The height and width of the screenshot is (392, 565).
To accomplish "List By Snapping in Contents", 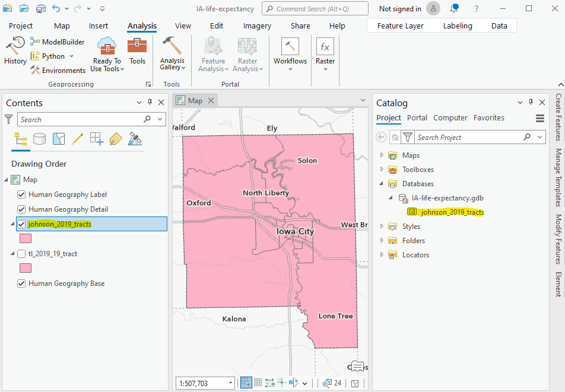I will [97, 139].
